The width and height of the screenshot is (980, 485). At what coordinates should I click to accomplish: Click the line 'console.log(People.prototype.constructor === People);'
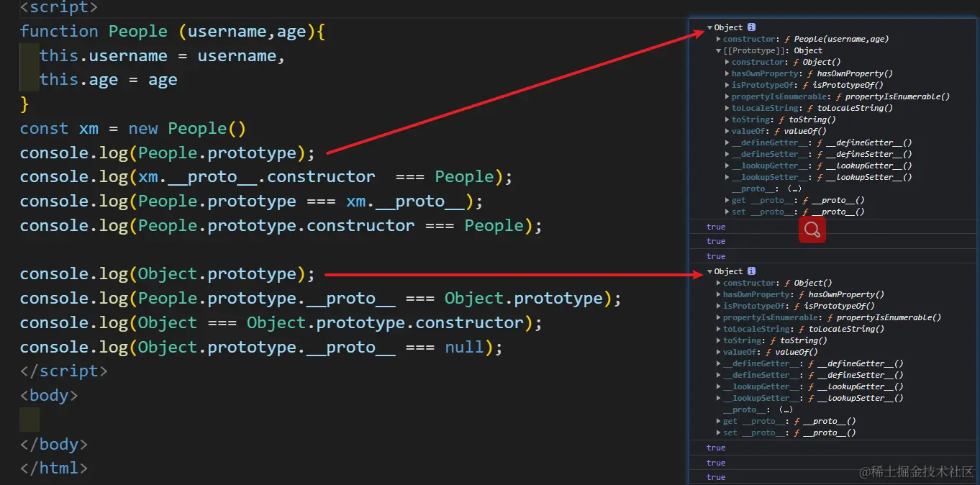tap(281, 226)
